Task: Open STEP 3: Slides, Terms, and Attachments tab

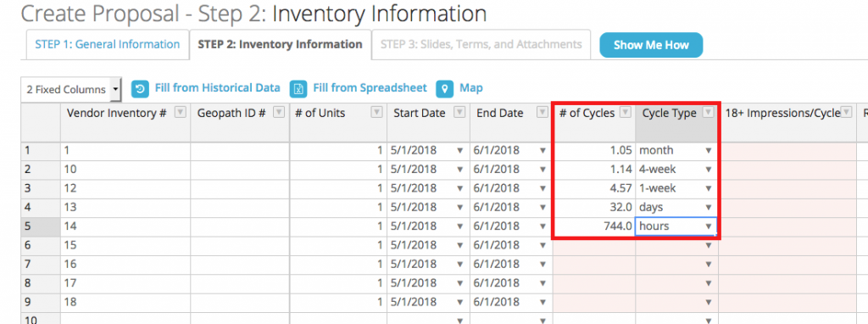Action: point(481,45)
